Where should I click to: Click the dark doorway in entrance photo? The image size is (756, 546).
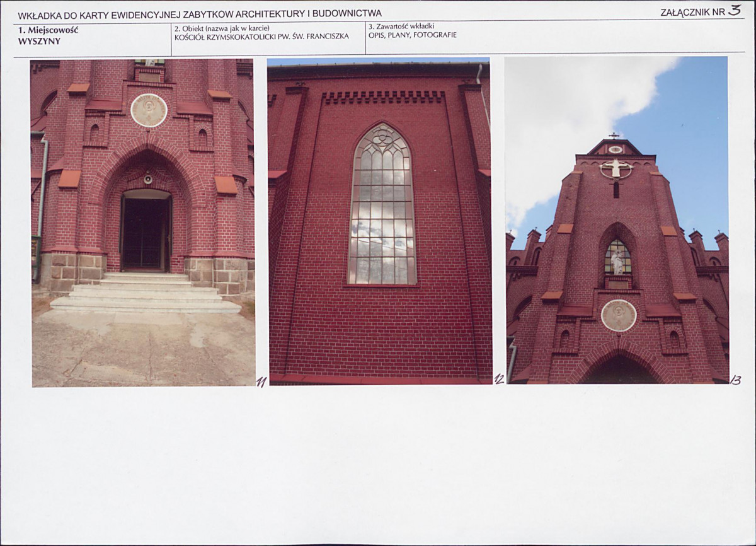tap(146, 231)
